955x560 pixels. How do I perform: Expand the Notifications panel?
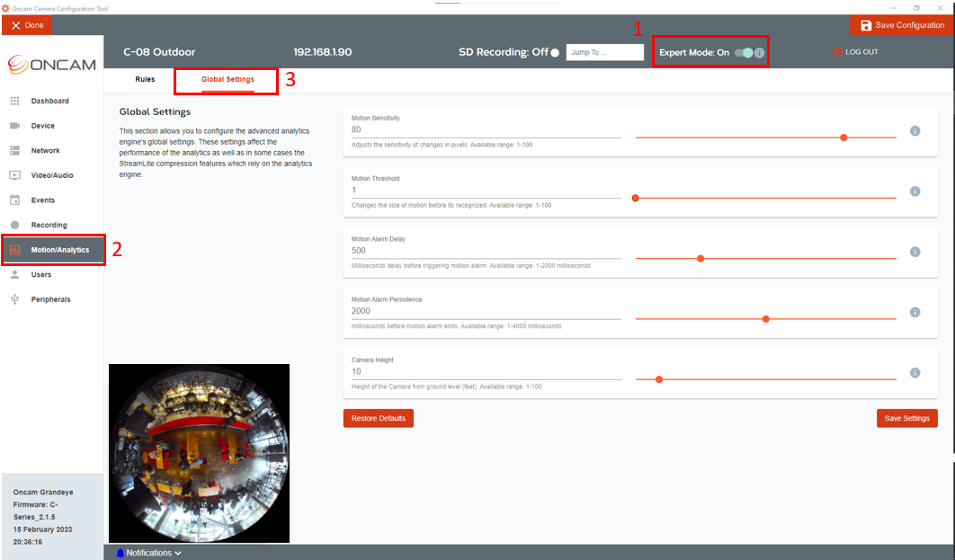(x=149, y=553)
